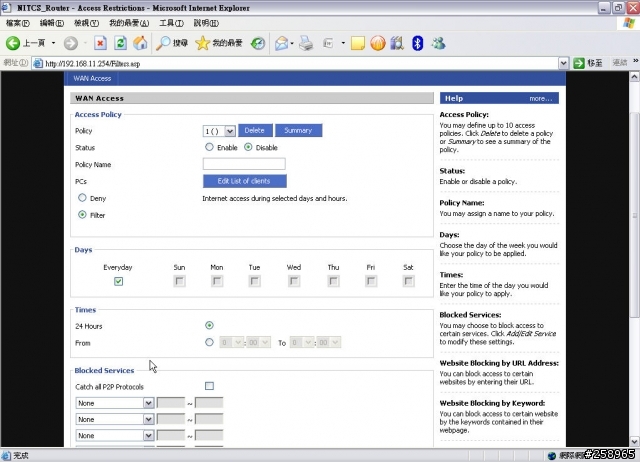Click the Back arrow toolbar icon
The image size is (640, 462).
tap(13, 43)
